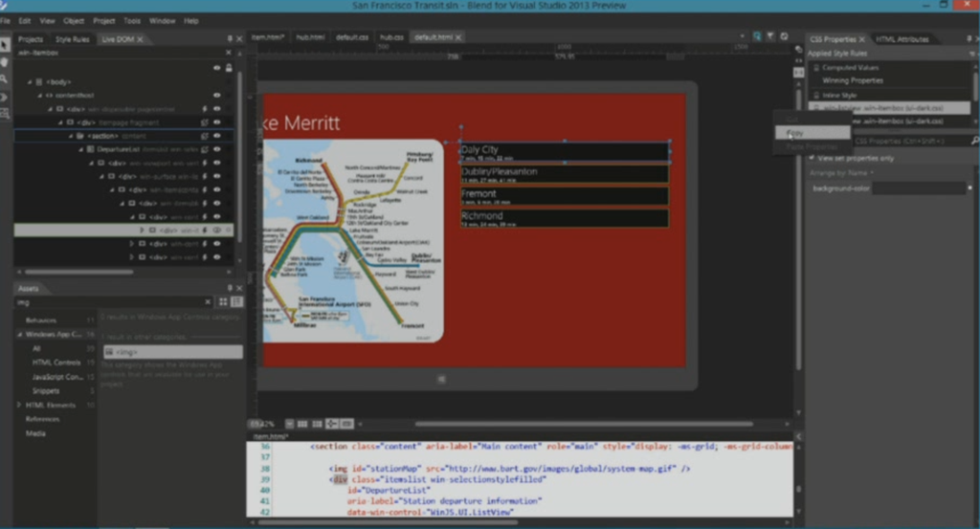The width and height of the screenshot is (980, 529).
Task: Click the background-color advanced options marker
Action: coord(970,188)
